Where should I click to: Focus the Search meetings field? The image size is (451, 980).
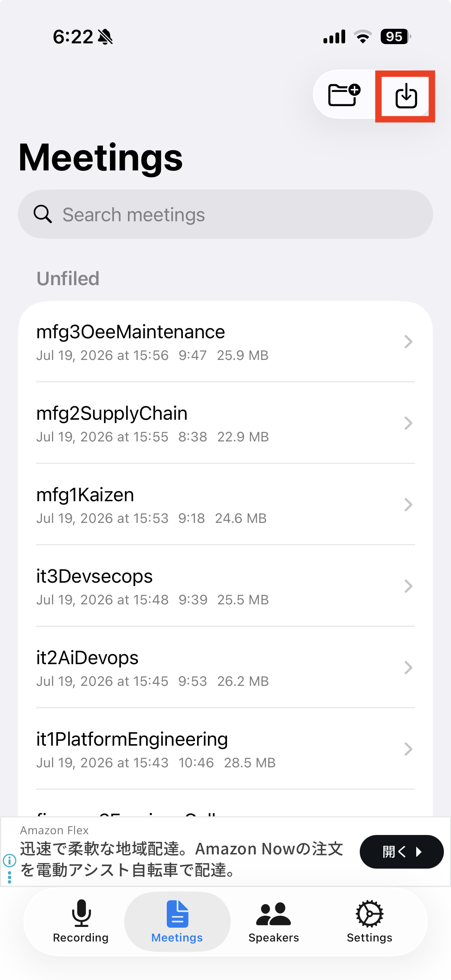pyautogui.click(x=225, y=214)
